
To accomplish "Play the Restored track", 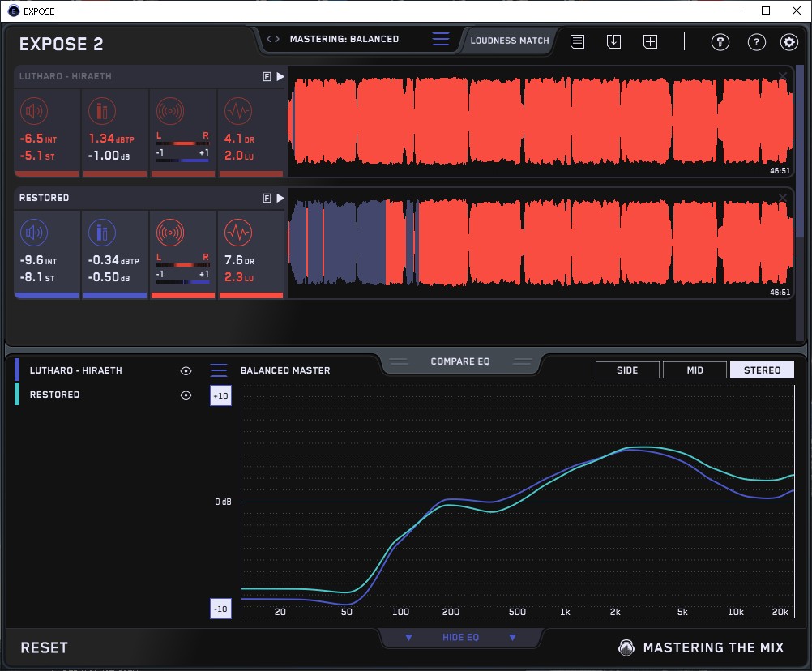I will tap(280, 198).
